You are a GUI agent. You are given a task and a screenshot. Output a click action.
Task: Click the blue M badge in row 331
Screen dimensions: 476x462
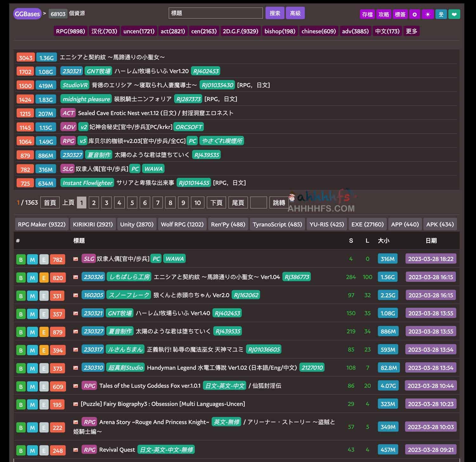pos(32,296)
